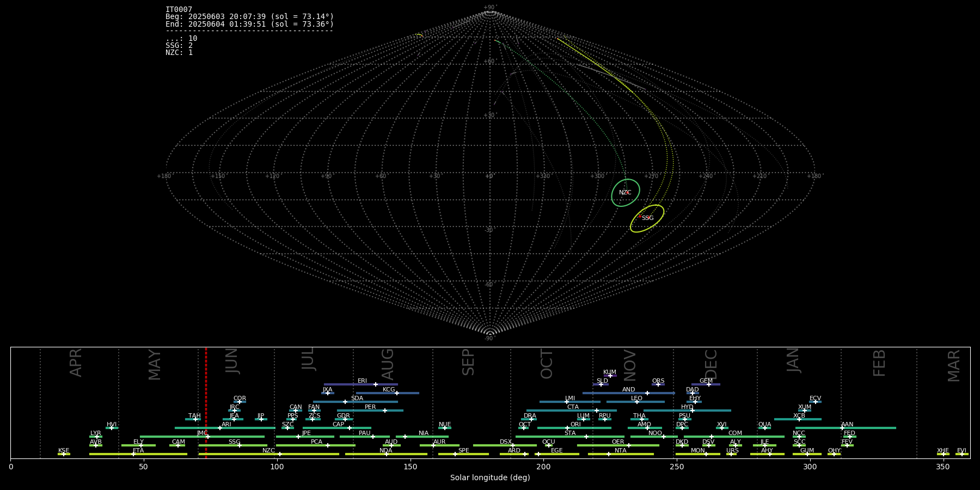980x490 pixels.
Task: Click the 'Solar longitude (deg)' axis label
Action: [490, 478]
